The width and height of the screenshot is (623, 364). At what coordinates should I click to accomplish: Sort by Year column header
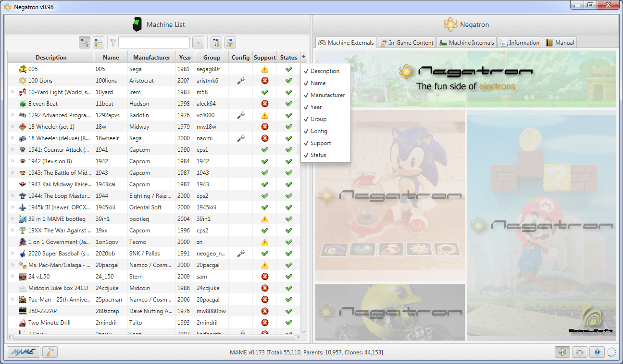pyautogui.click(x=186, y=58)
